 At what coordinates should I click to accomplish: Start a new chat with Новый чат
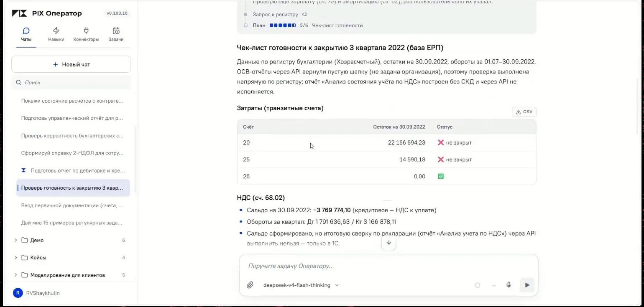71,65
